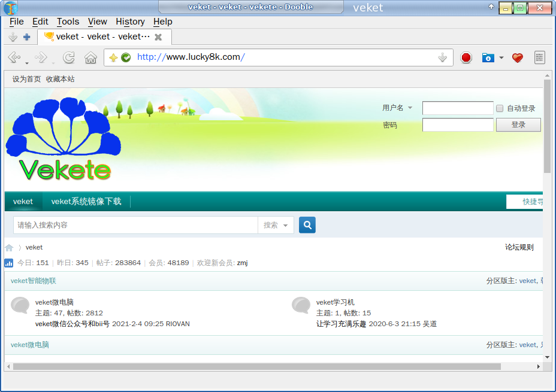Click the red heart favorites icon
This screenshot has width=556, height=392.
[x=517, y=57]
